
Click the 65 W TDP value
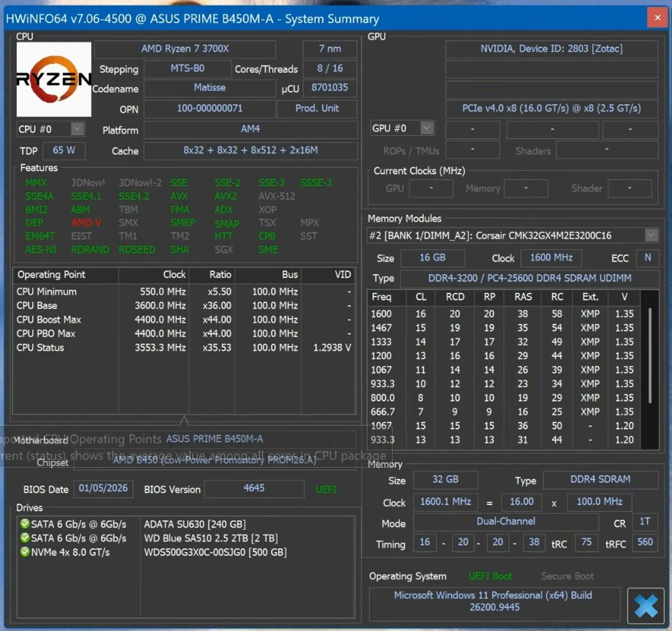pyautogui.click(x=64, y=151)
